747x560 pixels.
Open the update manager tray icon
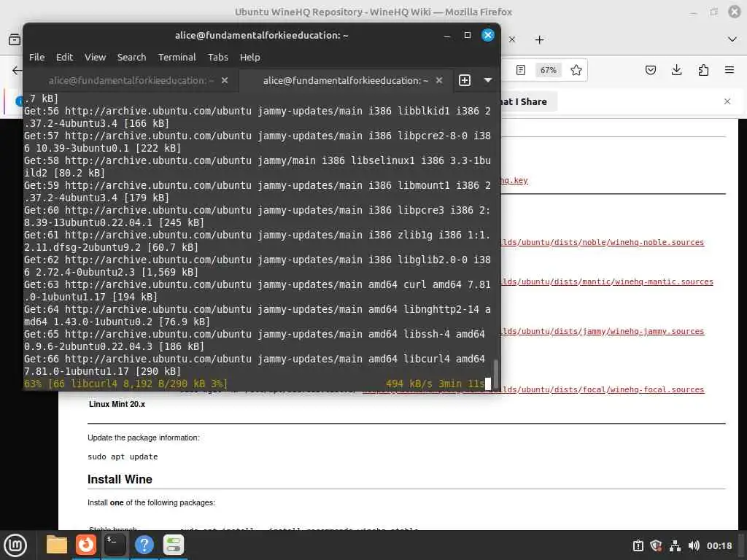tap(638, 545)
